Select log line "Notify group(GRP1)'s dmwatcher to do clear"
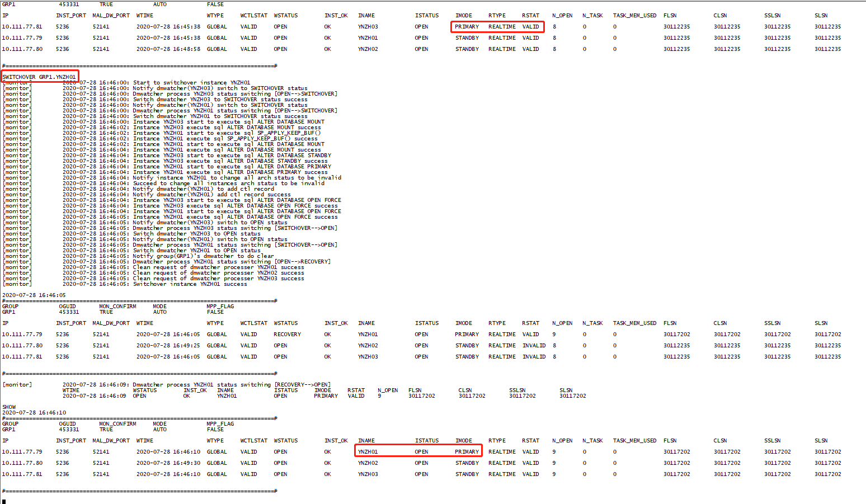The image size is (866, 504). (203, 256)
